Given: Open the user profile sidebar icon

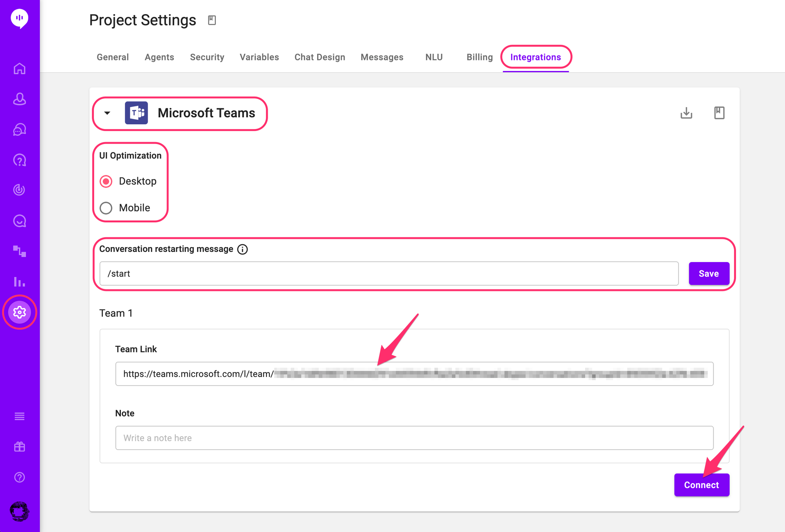Looking at the screenshot, I should point(20,99).
